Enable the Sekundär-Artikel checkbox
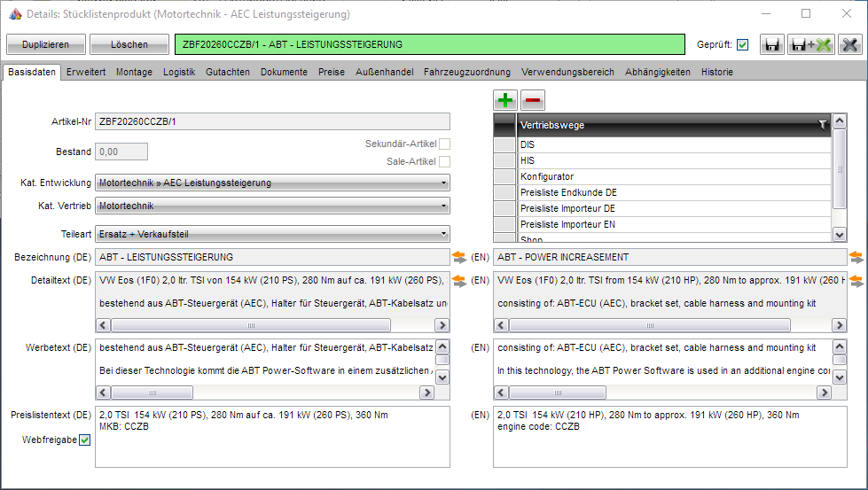 (x=444, y=144)
